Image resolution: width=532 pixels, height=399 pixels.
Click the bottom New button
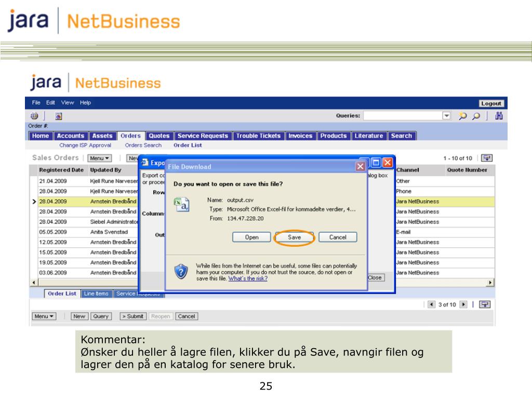tap(79, 316)
